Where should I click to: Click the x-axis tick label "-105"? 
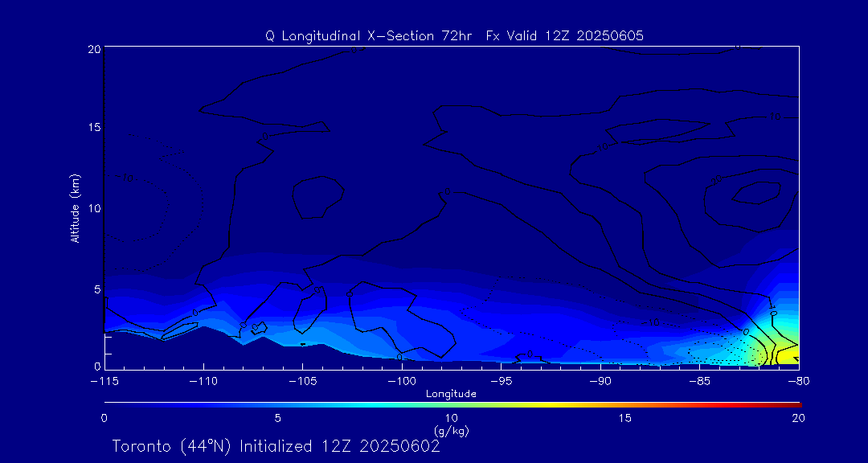pyautogui.click(x=303, y=382)
